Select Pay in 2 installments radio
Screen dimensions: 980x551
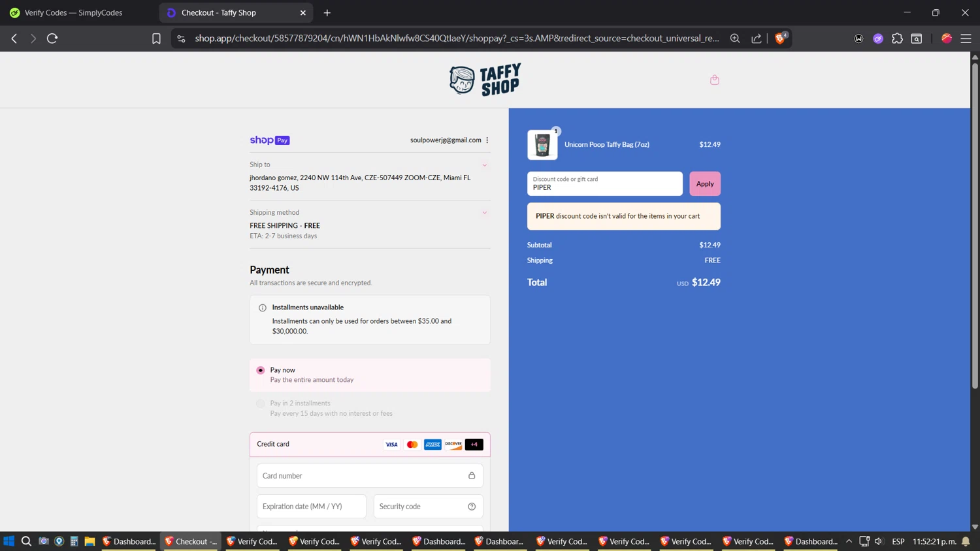pyautogui.click(x=261, y=403)
